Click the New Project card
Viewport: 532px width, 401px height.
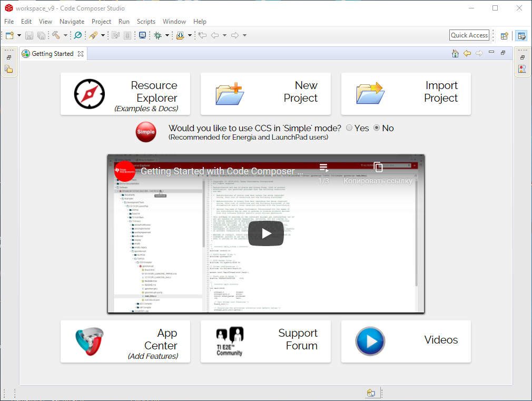[x=265, y=94]
